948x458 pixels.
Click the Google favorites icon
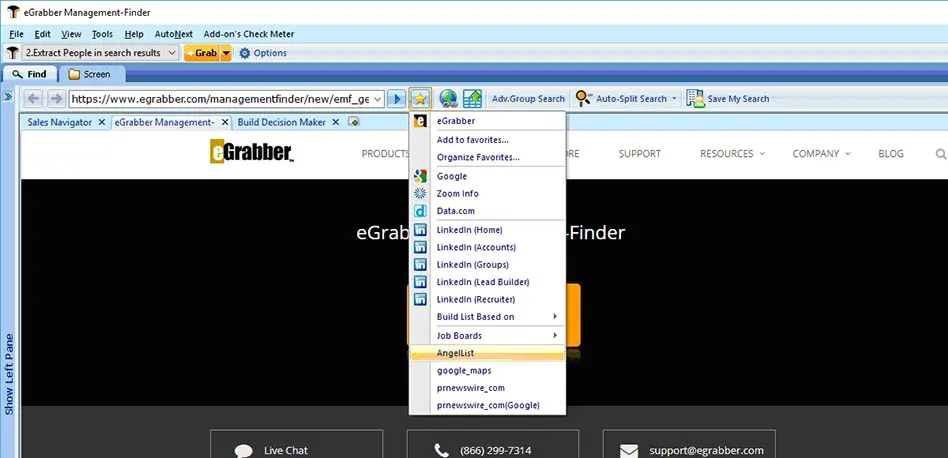(420, 176)
